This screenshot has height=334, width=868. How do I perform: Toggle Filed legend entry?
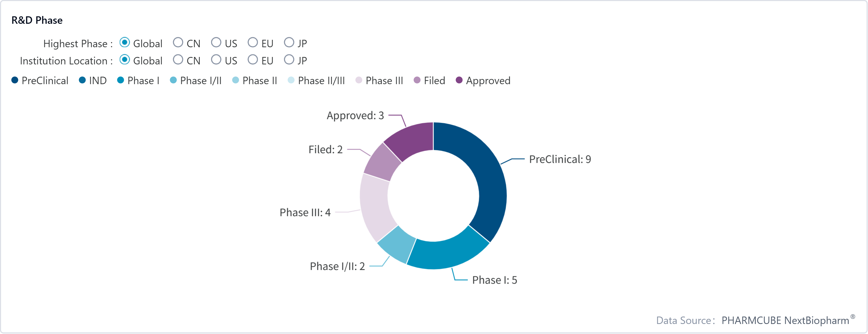click(429, 80)
